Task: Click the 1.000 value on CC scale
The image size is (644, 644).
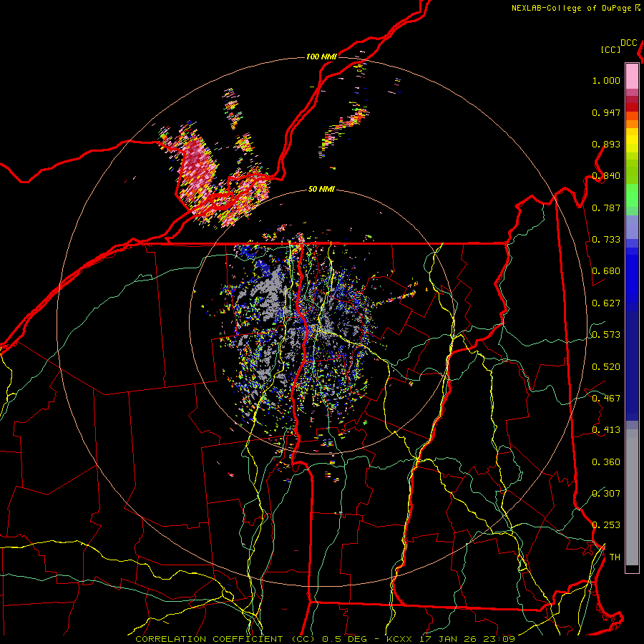Action: pyautogui.click(x=606, y=80)
